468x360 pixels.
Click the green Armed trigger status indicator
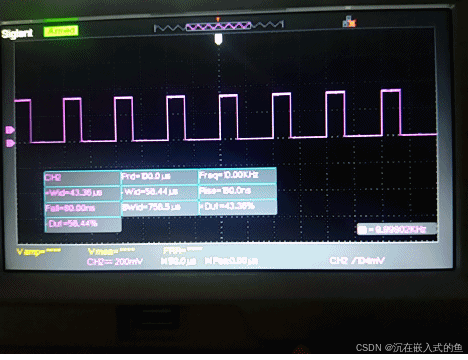(x=61, y=31)
